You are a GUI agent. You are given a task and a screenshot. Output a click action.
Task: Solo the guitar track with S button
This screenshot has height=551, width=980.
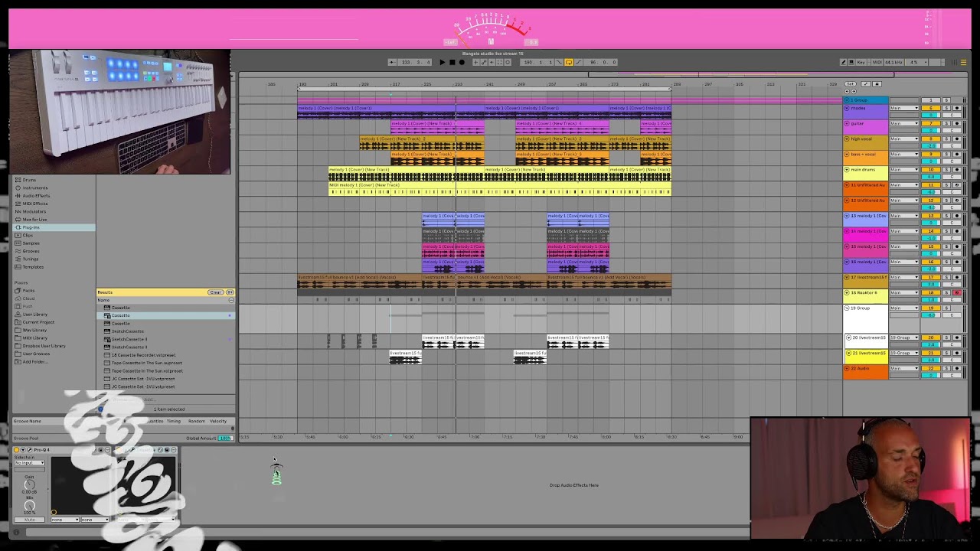[946, 123]
